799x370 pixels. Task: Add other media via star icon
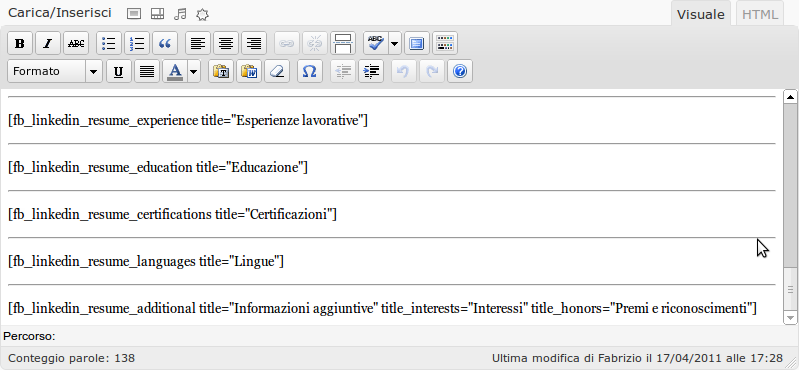[202, 14]
